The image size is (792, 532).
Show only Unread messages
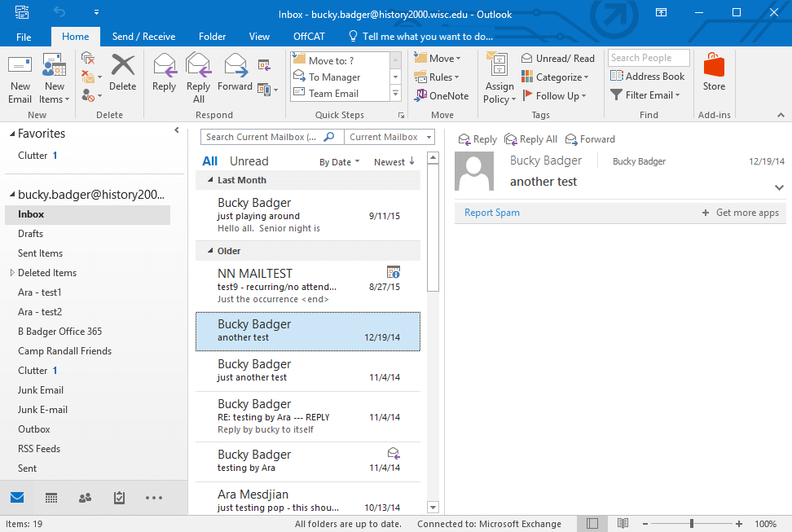[249, 160]
